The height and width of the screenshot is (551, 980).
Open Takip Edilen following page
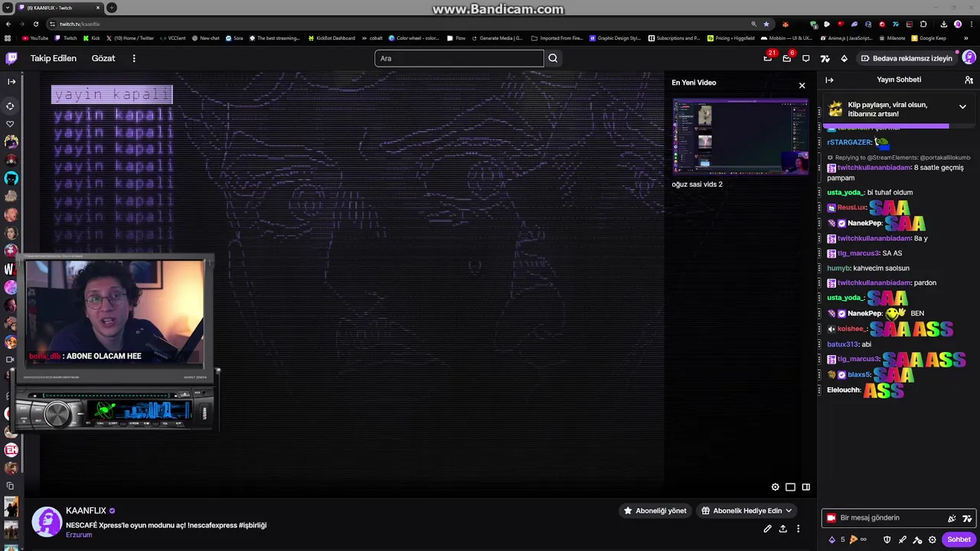tap(54, 58)
